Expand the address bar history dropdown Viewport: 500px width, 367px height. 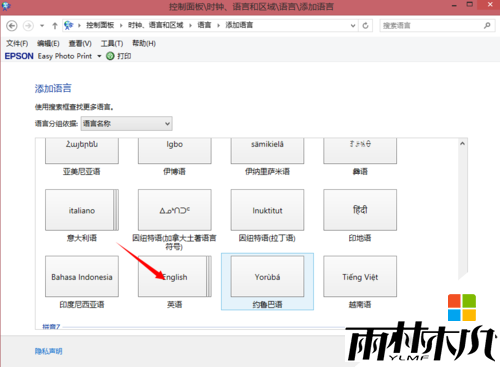[353, 26]
